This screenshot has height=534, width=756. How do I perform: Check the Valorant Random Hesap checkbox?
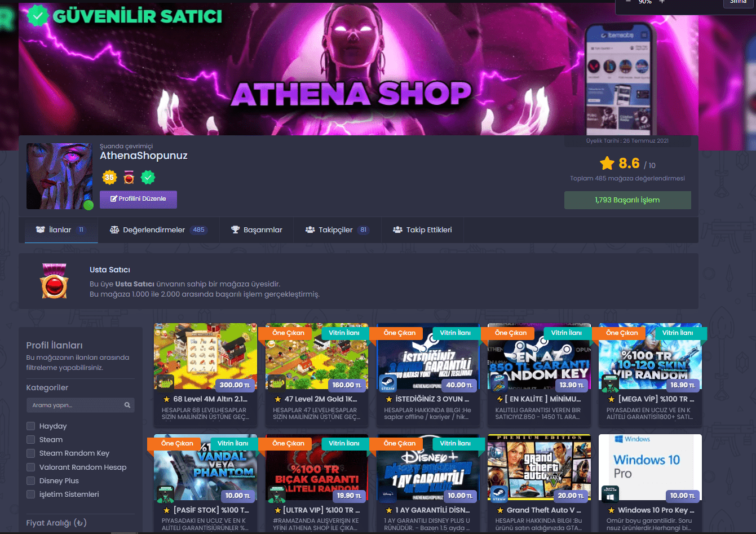(x=30, y=467)
